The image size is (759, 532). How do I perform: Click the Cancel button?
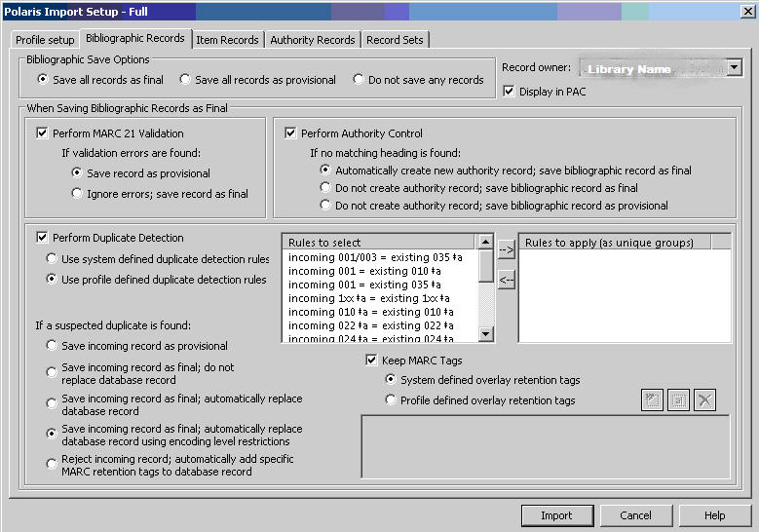[635, 515]
